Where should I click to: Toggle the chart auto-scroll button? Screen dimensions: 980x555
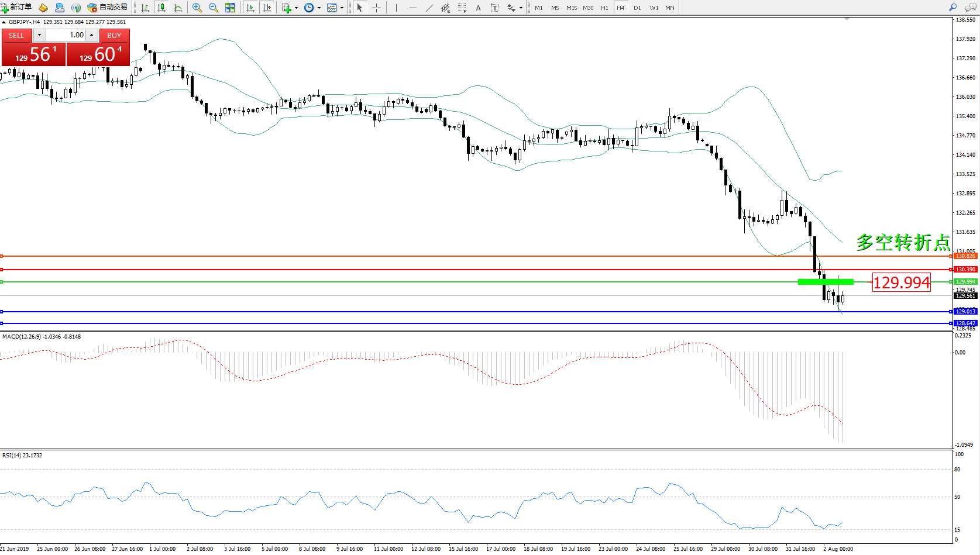pos(250,8)
